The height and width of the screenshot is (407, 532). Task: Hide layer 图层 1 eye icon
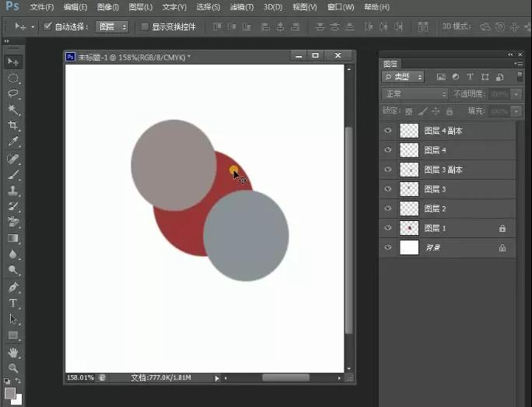[x=388, y=228]
